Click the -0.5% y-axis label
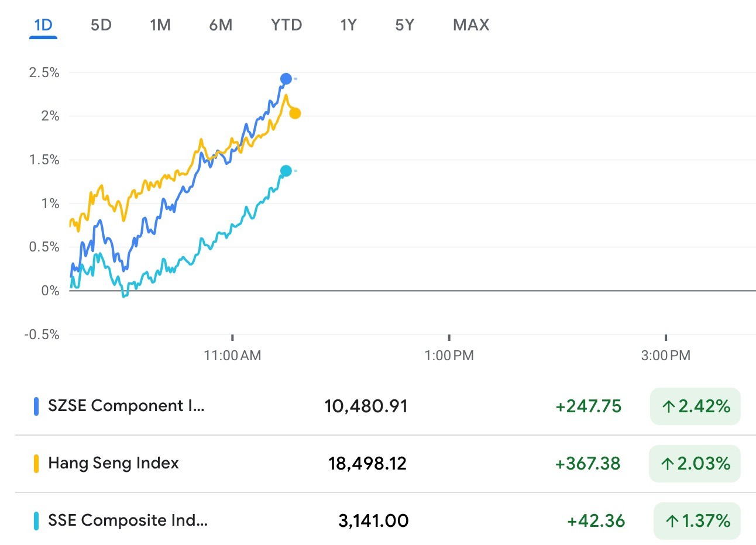Screen dimensions: 756x545 point(42,334)
